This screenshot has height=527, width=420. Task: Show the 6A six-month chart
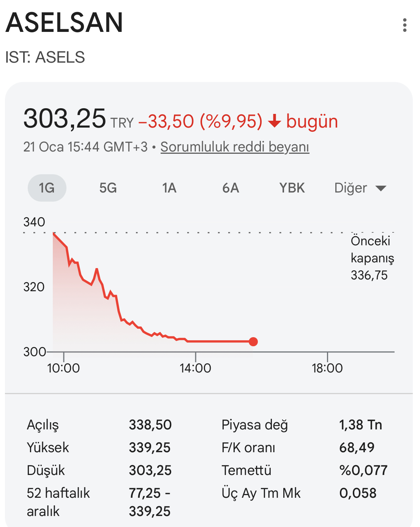click(231, 188)
